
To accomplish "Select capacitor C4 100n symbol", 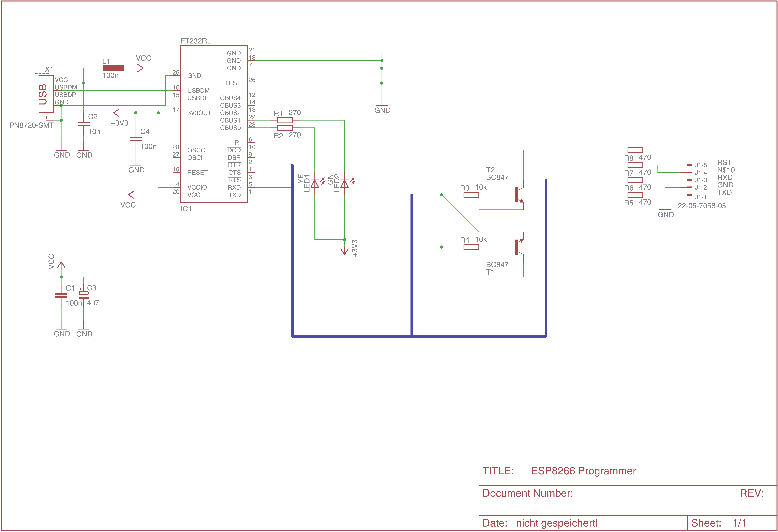I will click(x=136, y=139).
